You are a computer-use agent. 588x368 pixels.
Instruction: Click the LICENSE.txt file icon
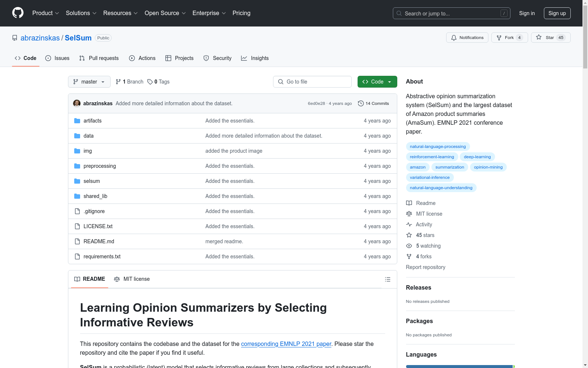(x=77, y=226)
